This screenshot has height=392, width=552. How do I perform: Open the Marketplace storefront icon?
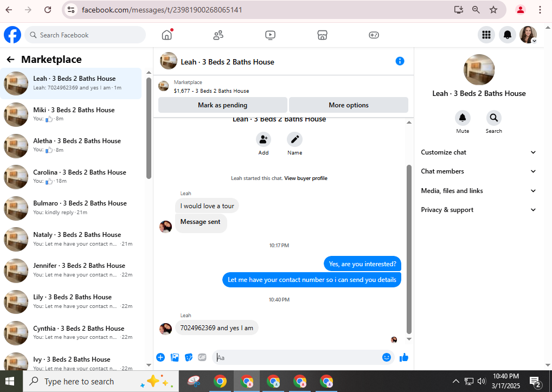[322, 35]
